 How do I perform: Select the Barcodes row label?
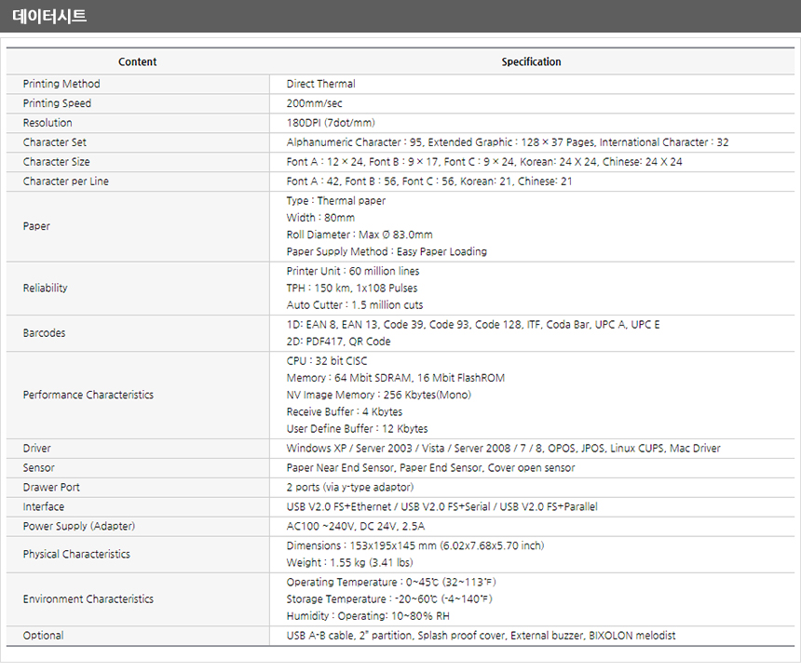point(45,332)
